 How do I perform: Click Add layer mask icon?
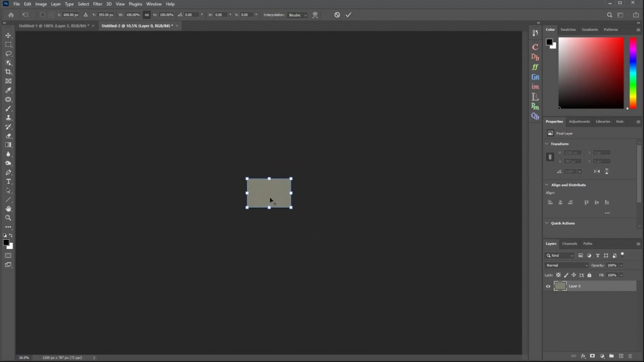592,356
